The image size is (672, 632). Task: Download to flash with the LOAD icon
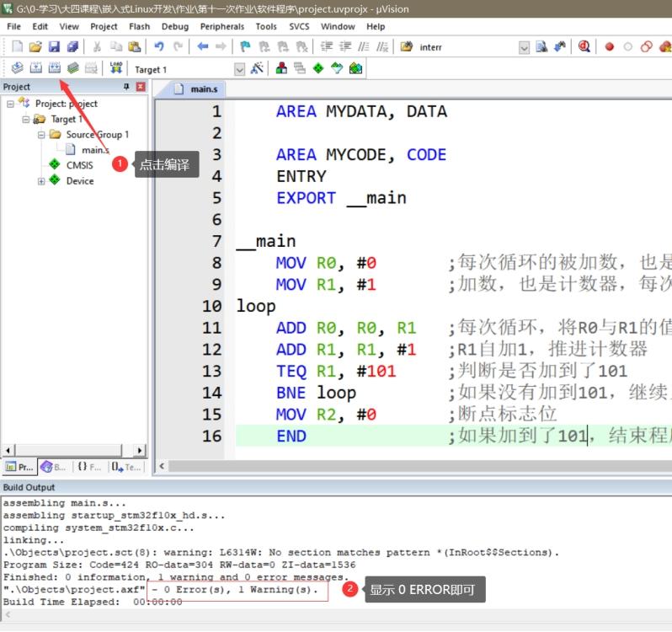[115, 67]
